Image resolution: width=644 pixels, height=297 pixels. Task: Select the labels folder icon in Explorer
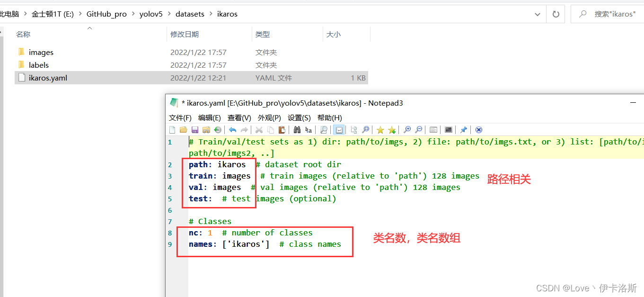coord(21,65)
